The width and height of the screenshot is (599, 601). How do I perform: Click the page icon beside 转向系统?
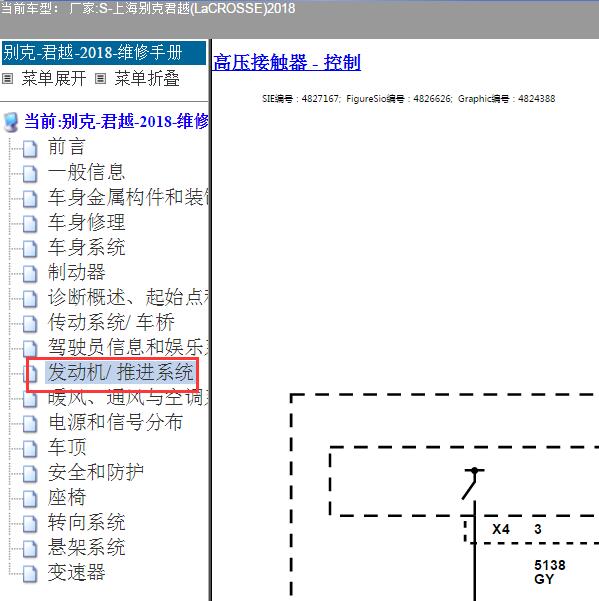[x=30, y=524]
